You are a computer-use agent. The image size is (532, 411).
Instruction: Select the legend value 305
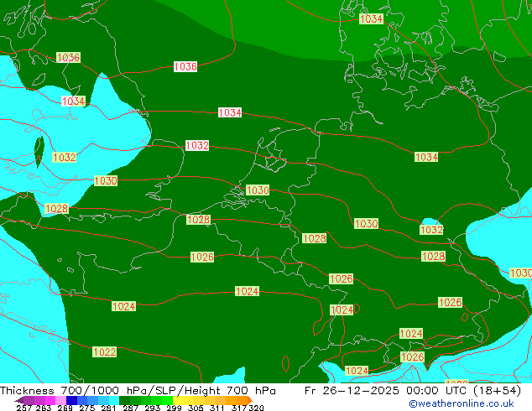[x=196, y=408]
